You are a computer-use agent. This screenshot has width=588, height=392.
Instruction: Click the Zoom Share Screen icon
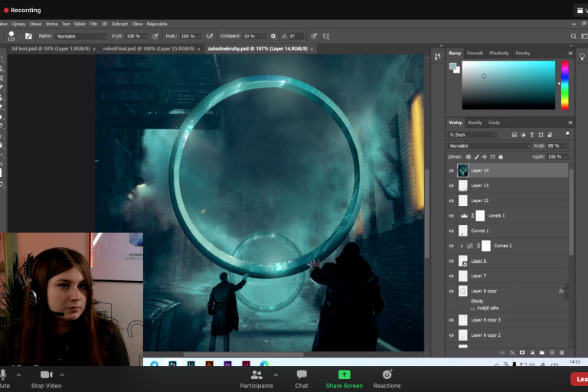click(x=344, y=374)
